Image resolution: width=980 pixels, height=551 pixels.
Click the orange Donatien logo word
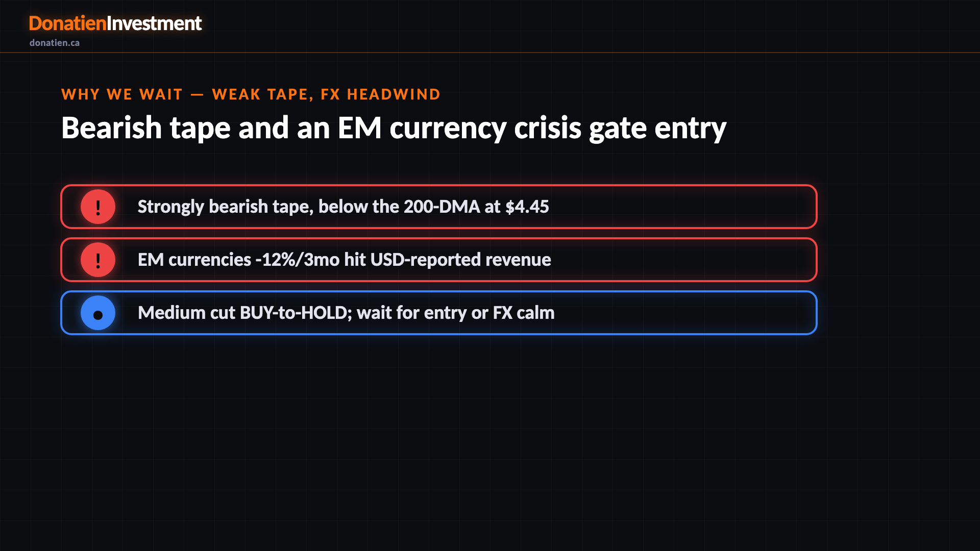click(67, 23)
